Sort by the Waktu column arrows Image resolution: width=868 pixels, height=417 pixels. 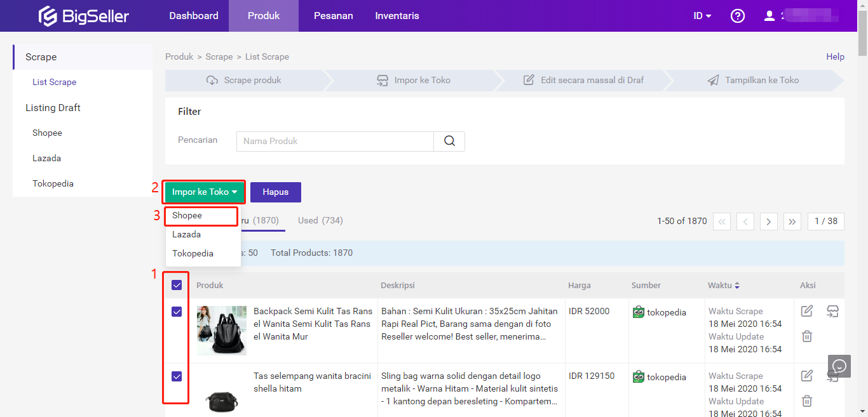[737, 286]
